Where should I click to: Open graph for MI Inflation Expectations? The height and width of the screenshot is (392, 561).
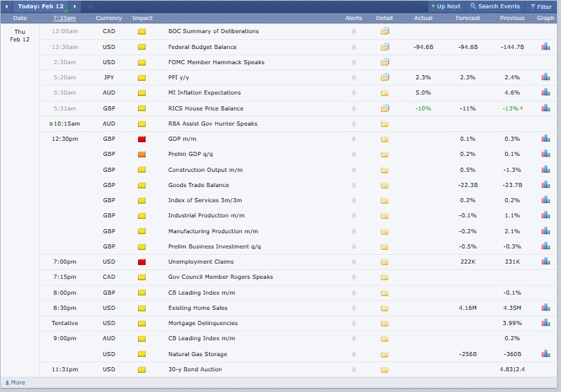(546, 92)
